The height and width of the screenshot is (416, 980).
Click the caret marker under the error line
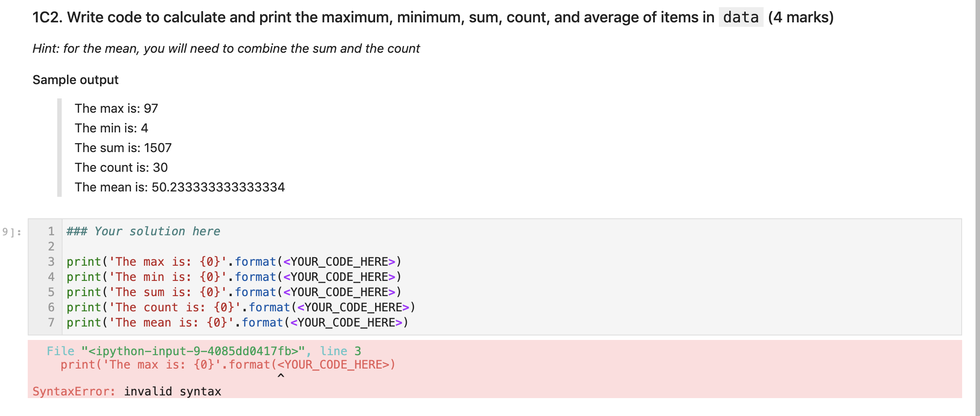point(280,376)
